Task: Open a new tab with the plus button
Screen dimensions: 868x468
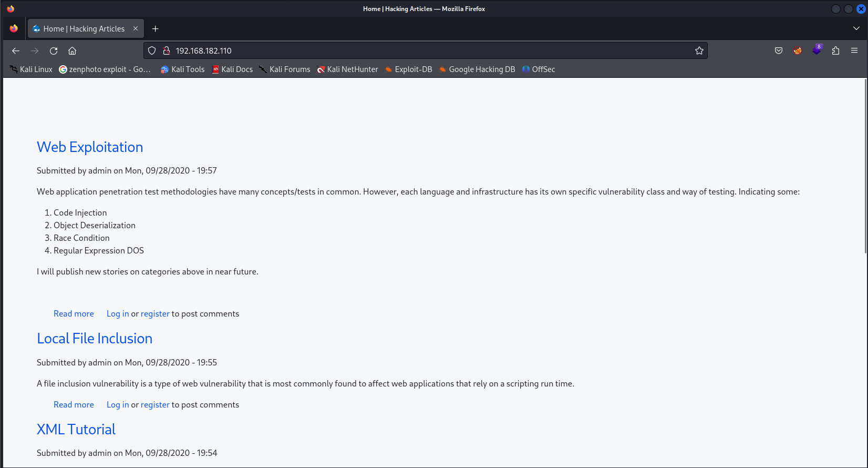Action: click(155, 29)
